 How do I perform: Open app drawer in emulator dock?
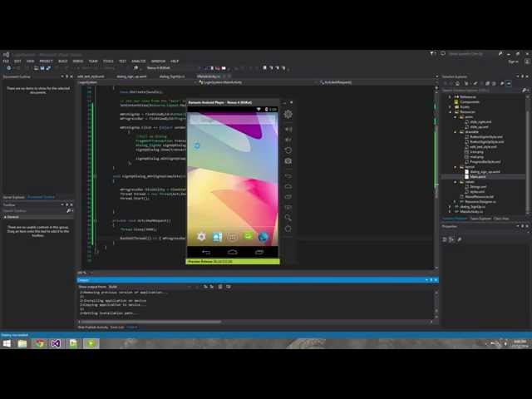[x=233, y=236]
